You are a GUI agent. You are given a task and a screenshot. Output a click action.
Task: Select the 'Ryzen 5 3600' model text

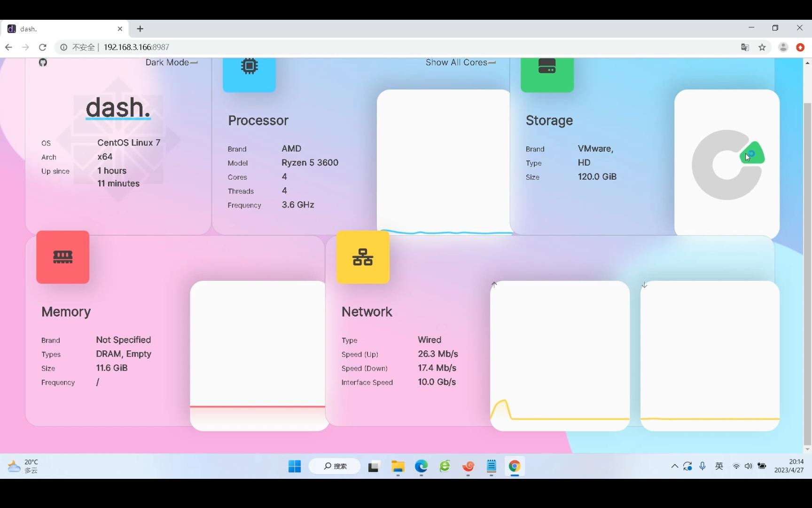(x=310, y=162)
